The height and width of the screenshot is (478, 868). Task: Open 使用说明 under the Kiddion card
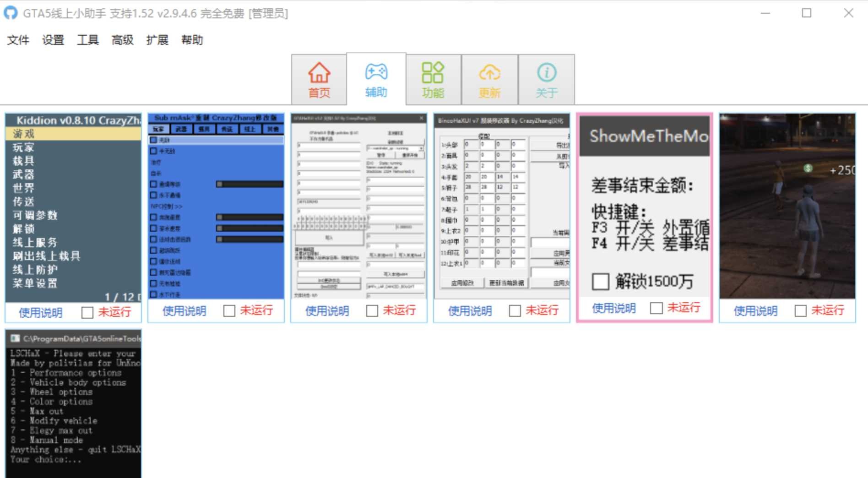coord(40,313)
